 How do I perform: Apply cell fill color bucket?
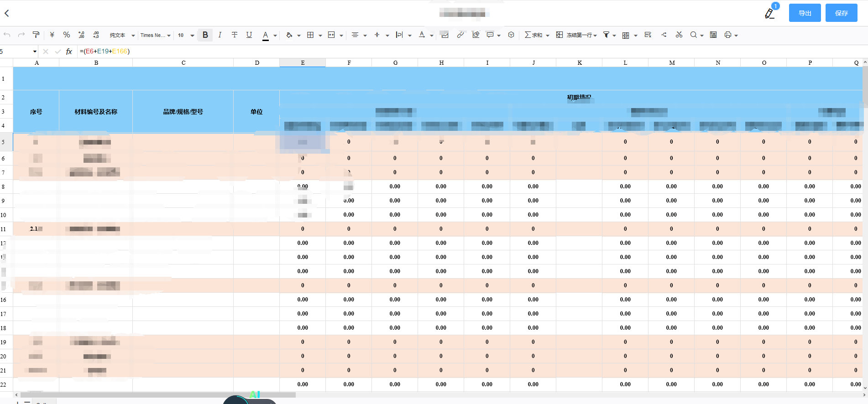point(289,35)
